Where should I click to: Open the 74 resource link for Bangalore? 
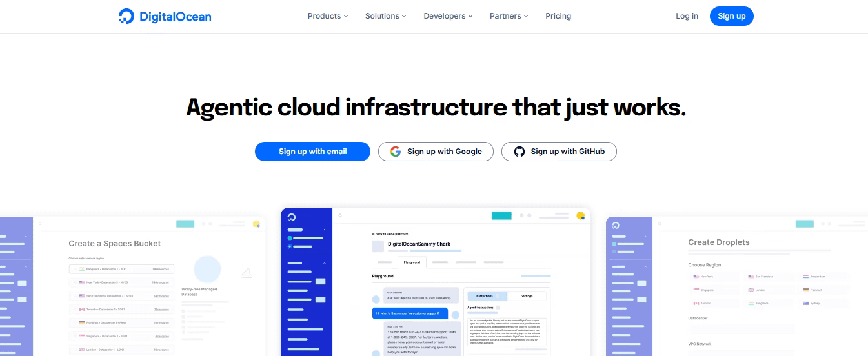pyautogui.click(x=161, y=269)
